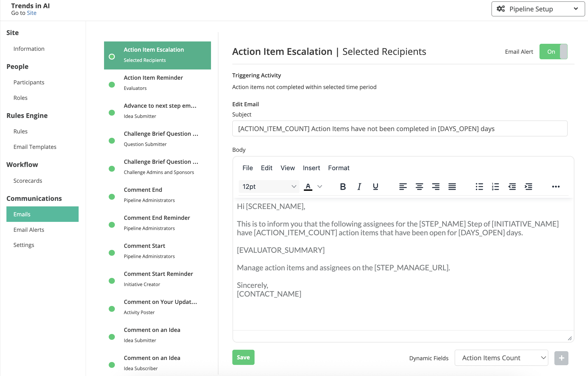
Task: Click the editor resize handle
Action: 570,338
